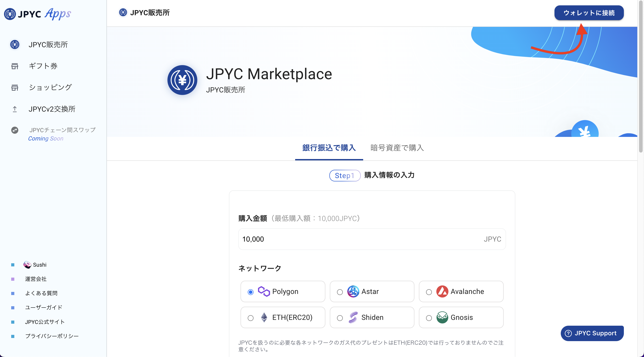Click the Gnosis owl logo

click(x=442, y=318)
